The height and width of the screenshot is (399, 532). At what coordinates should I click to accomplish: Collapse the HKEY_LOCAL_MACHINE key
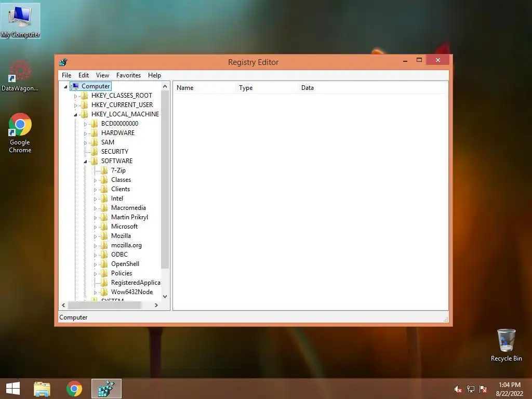[x=75, y=115]
